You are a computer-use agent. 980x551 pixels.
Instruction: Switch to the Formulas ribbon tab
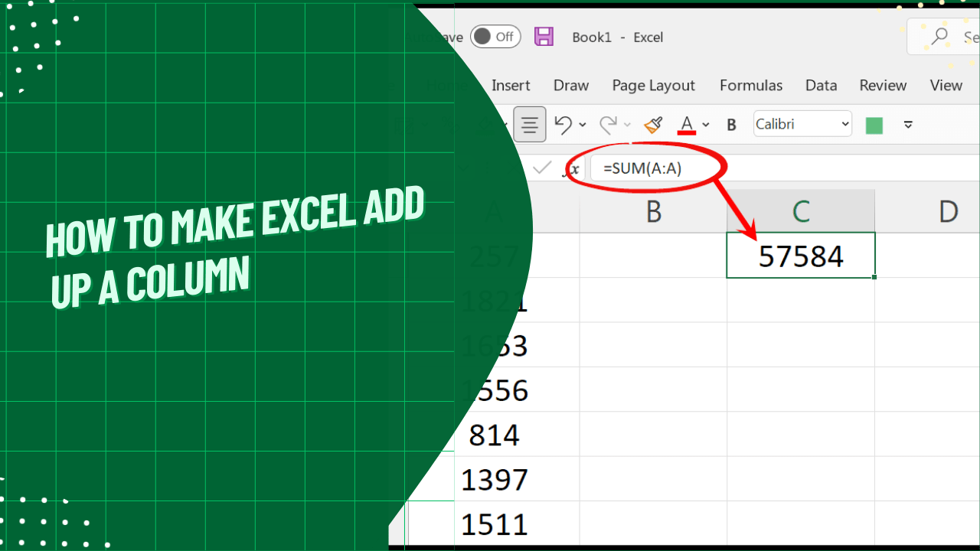750,85
